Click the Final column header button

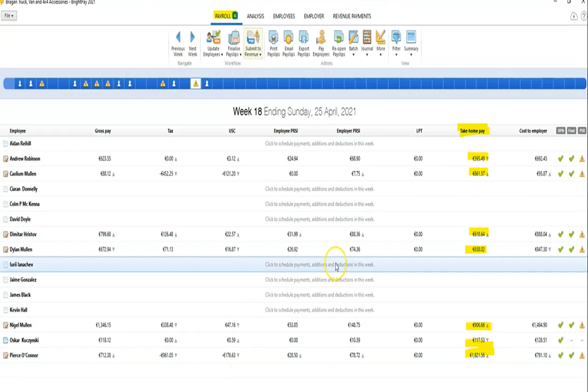point(571,131)
